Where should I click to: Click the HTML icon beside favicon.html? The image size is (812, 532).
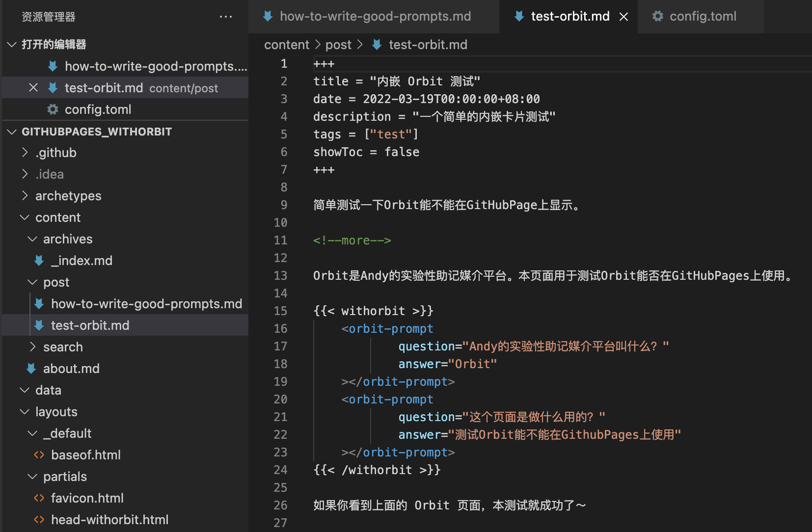tap(39, 498)
